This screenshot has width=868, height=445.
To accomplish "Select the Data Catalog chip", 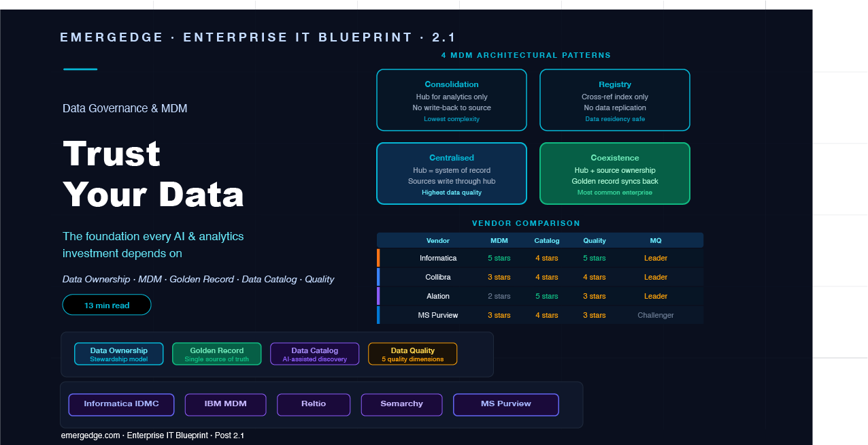I will (315, 354).
